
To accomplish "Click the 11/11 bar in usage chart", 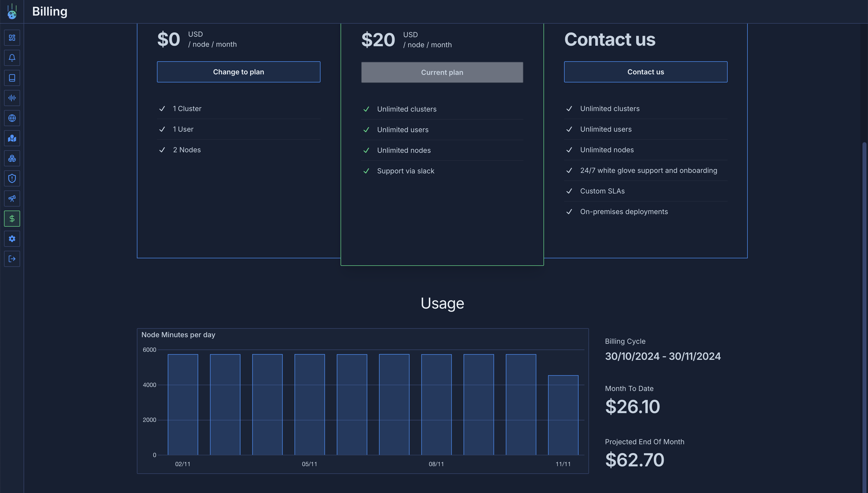I will 563,415.
